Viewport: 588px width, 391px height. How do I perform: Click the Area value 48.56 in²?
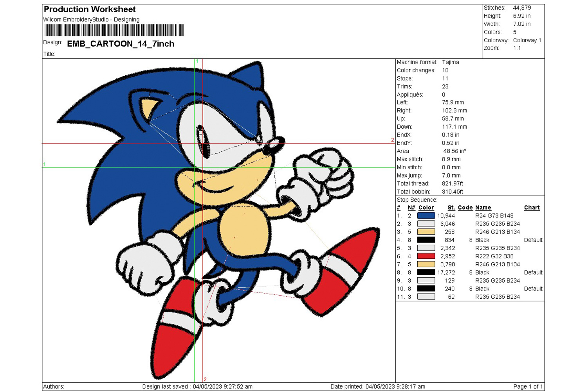coord(455,151)
